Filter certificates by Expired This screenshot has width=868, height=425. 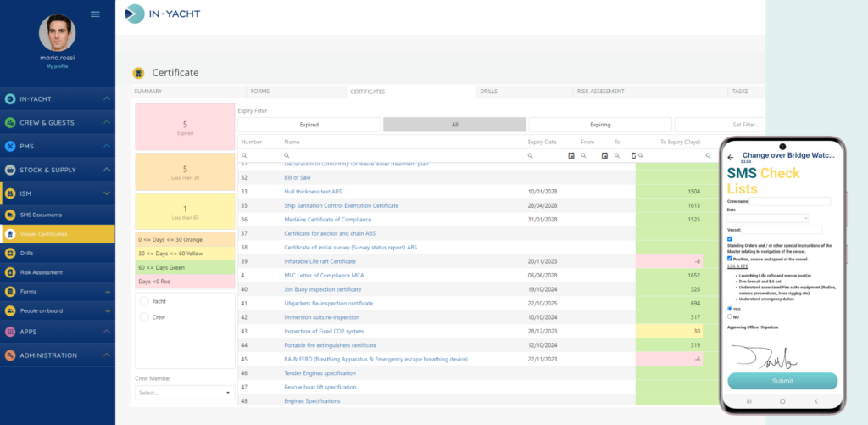coord(309,125)
